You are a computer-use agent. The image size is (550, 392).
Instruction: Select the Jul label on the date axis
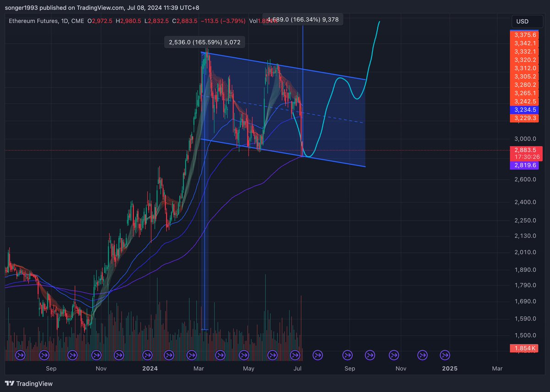297,368
